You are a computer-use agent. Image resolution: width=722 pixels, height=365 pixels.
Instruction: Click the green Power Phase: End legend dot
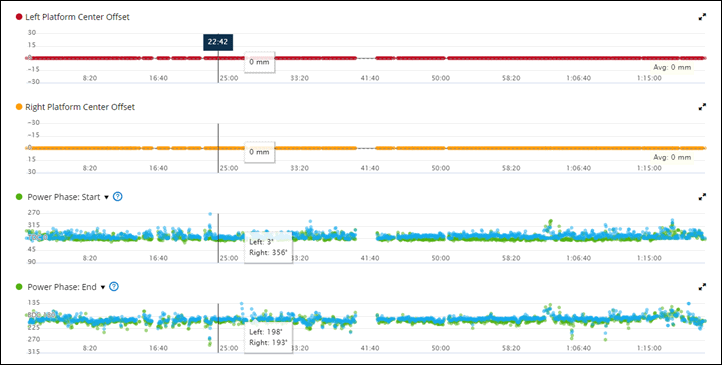pyautogui.click(x=19, y=287)
